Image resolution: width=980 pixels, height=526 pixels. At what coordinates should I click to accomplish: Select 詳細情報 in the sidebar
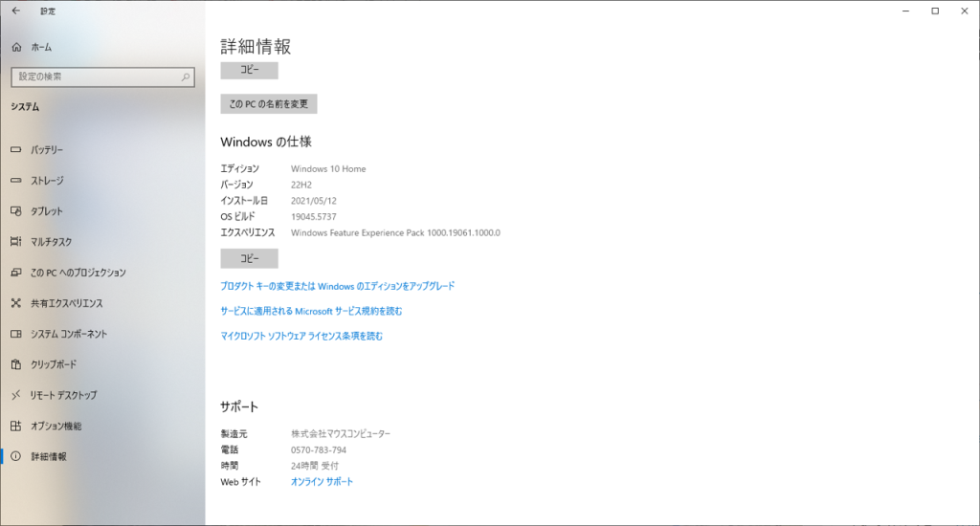point(49,456)
